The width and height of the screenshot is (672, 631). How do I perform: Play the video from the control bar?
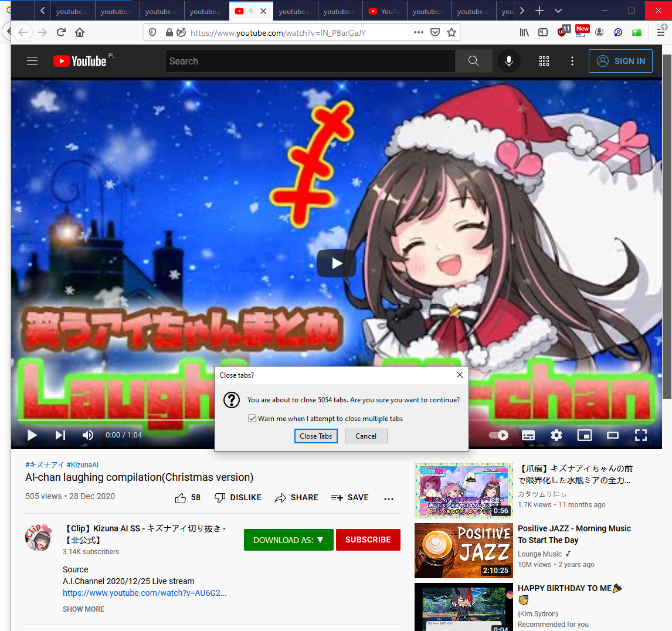coord(32,435)
